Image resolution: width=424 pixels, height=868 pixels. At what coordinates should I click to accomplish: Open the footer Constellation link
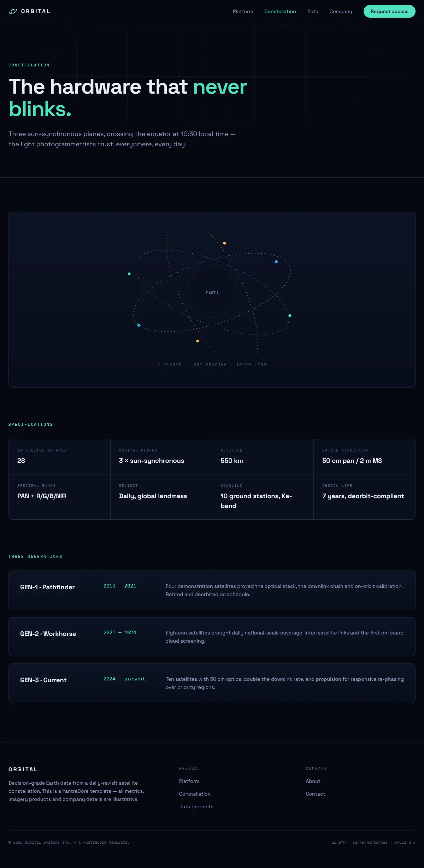point(195,794)
